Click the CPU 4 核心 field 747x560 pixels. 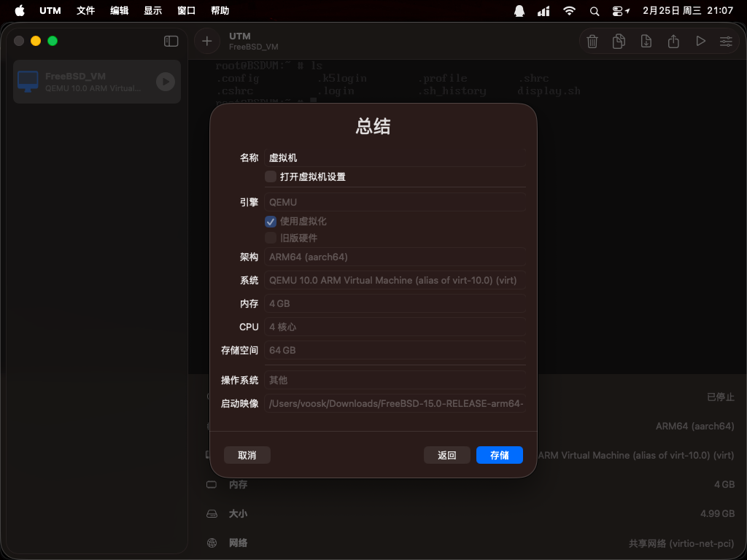[395, 327]
